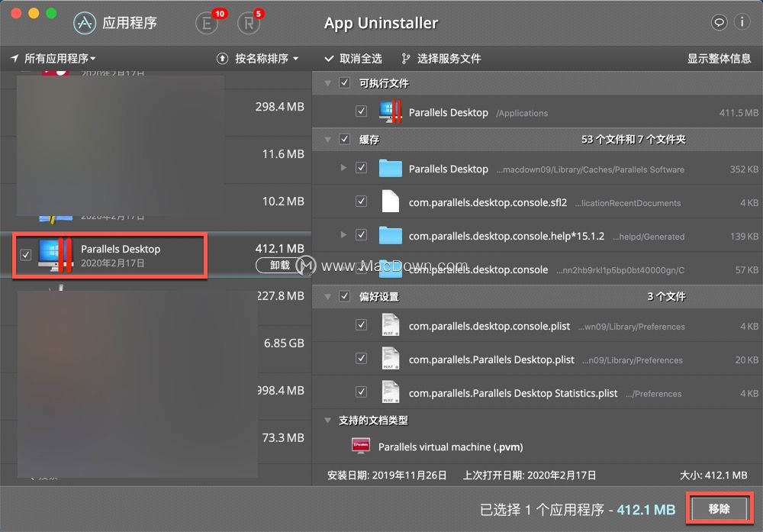Uncheck com.parallels.desktop.console.plist checkbox
The height and width of the screenshot is (532, 763).
point(361,324)
